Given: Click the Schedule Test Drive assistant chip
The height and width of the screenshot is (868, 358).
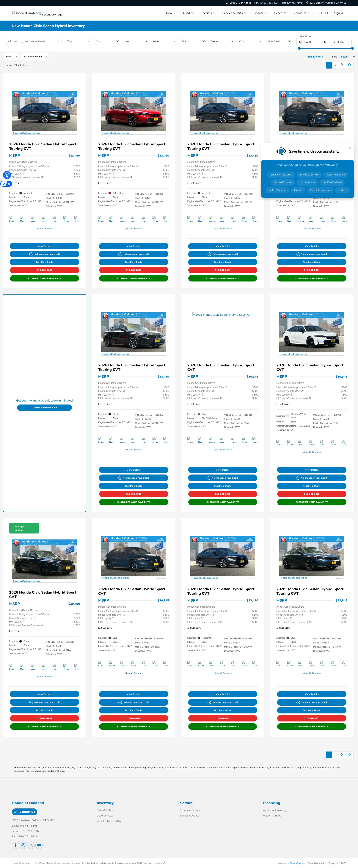Looking at the screenshot, I should 281,175.
